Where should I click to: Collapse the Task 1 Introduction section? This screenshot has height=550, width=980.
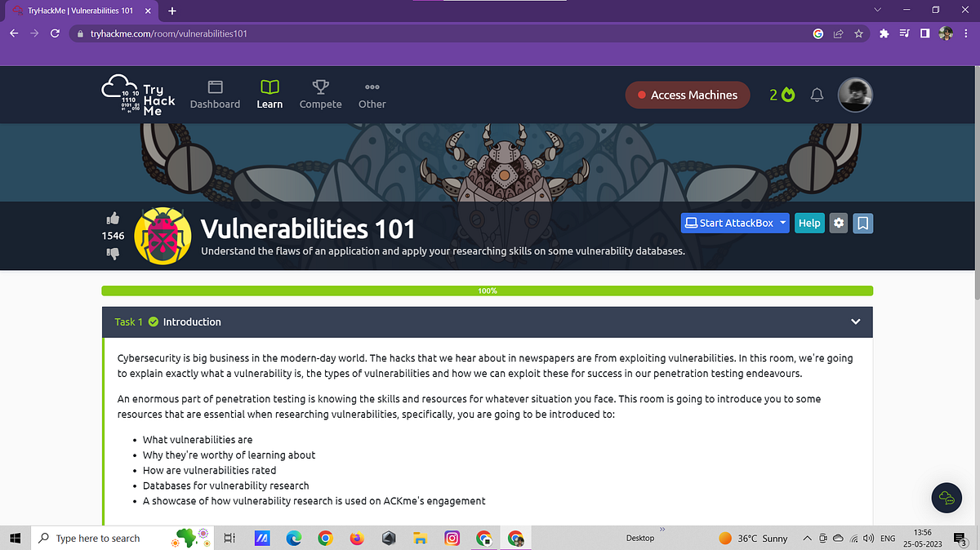tap(855, 322)
